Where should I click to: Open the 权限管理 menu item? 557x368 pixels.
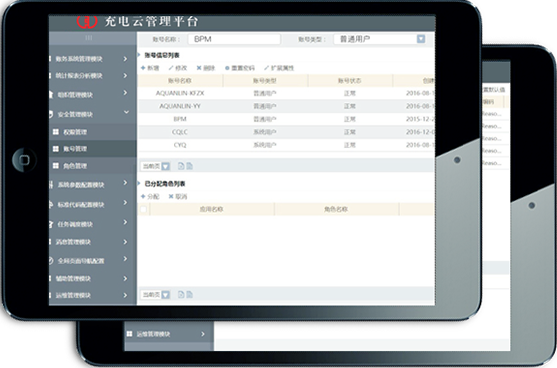coord(92,132)
